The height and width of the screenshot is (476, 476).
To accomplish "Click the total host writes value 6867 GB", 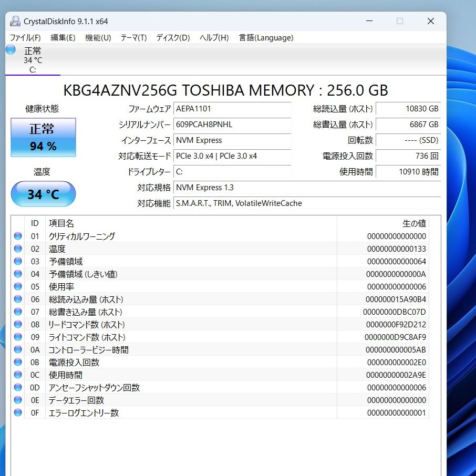I will point(408,125).
